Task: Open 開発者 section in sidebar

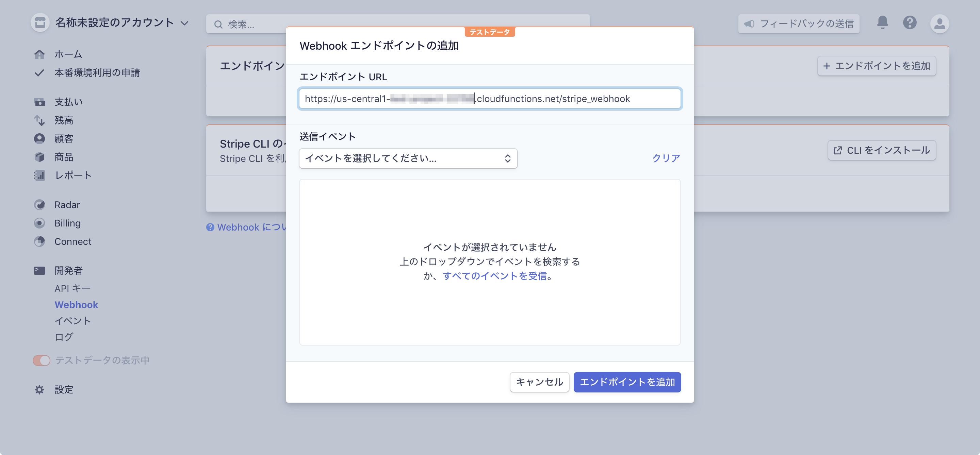Action: [68, 270]
